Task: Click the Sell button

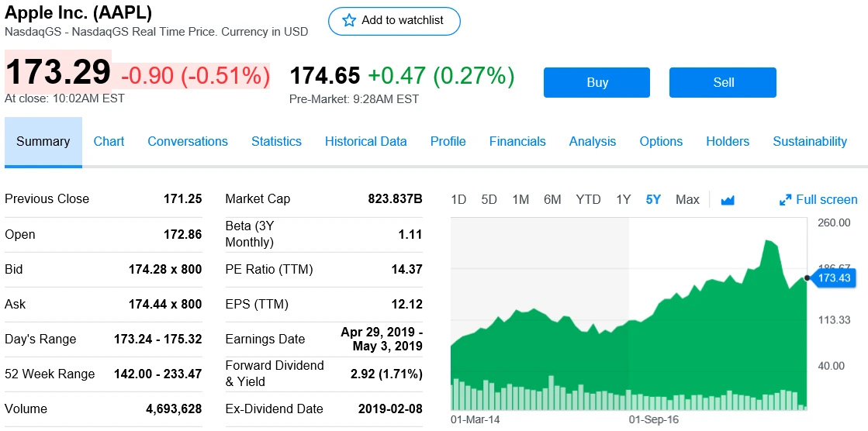Action: pos(723,82)
